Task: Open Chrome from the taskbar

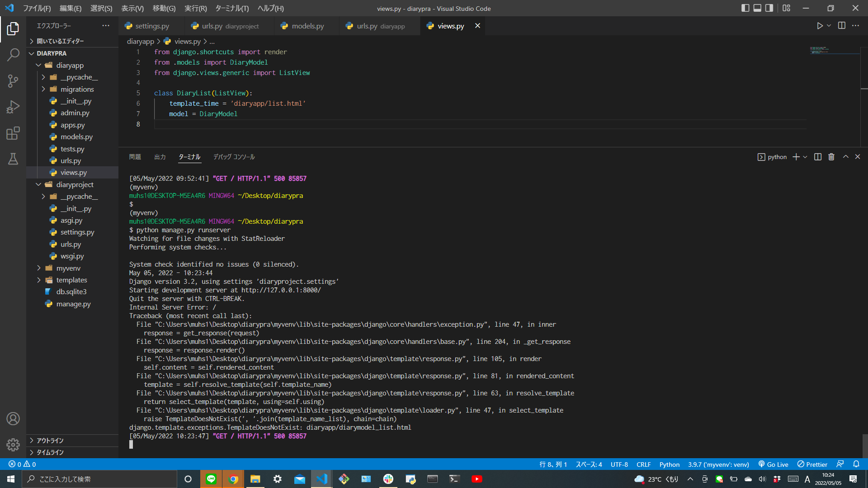Action: pos(233,479)
